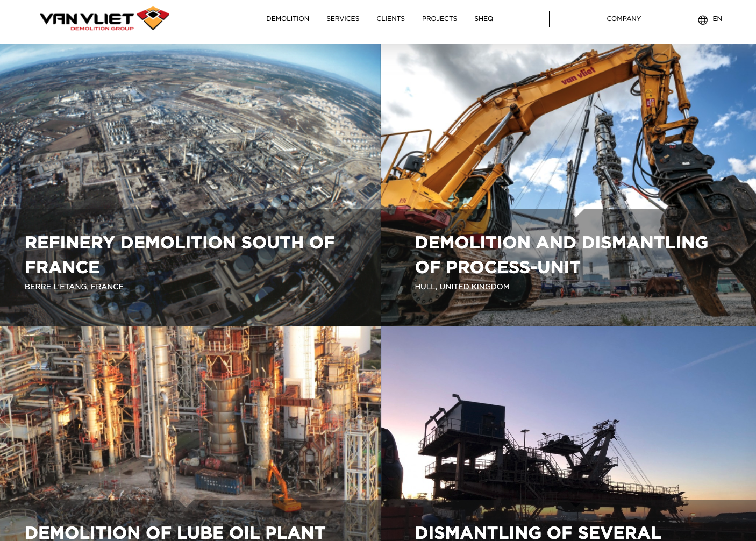Go to the Clients page

[390, 19]
